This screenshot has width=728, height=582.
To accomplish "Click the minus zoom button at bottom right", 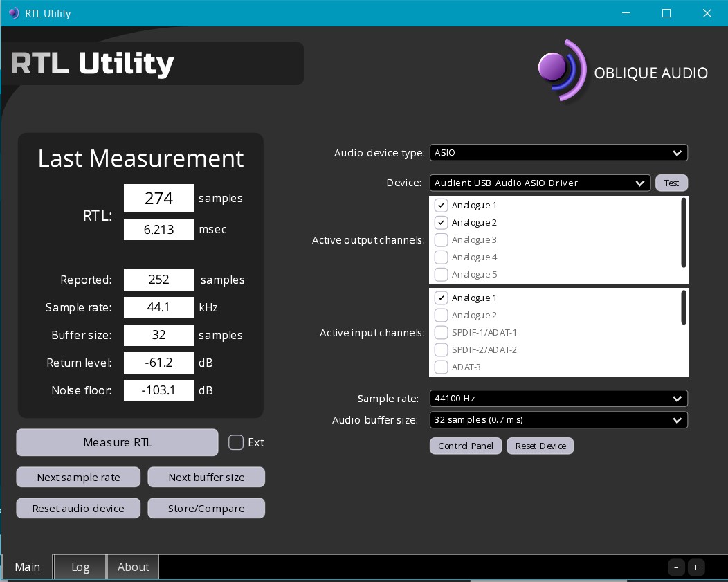I will [x=676, y=567].
